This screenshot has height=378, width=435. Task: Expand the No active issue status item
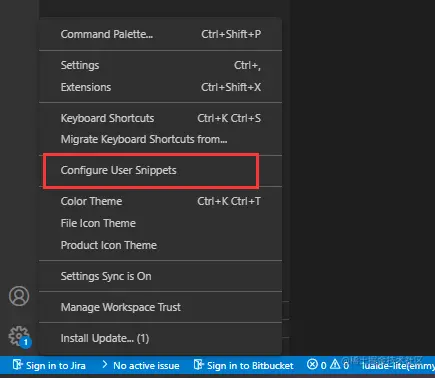tap(140, 365)
